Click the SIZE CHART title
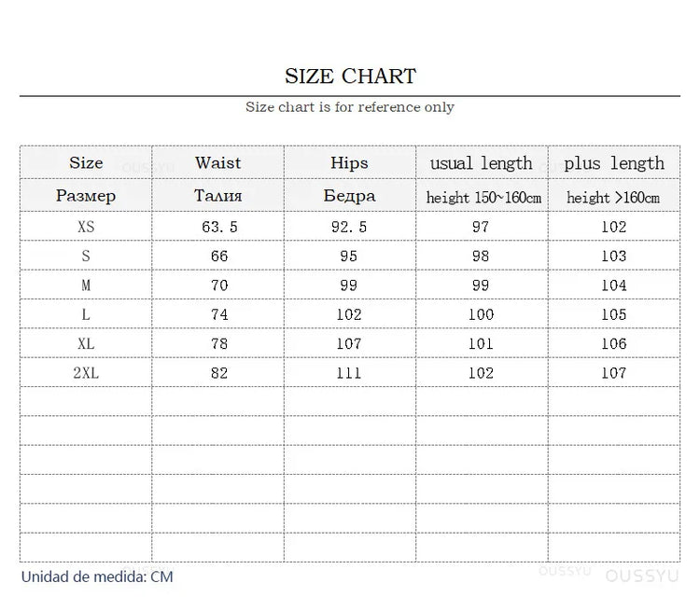Viewport: 700px width, 597px height. pyautogui.click(x=350, y=76)
